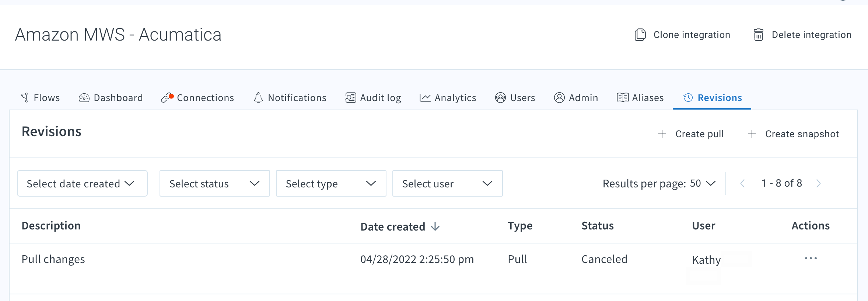
Task: Change Results per page from 50
Action: coord(703,183)
